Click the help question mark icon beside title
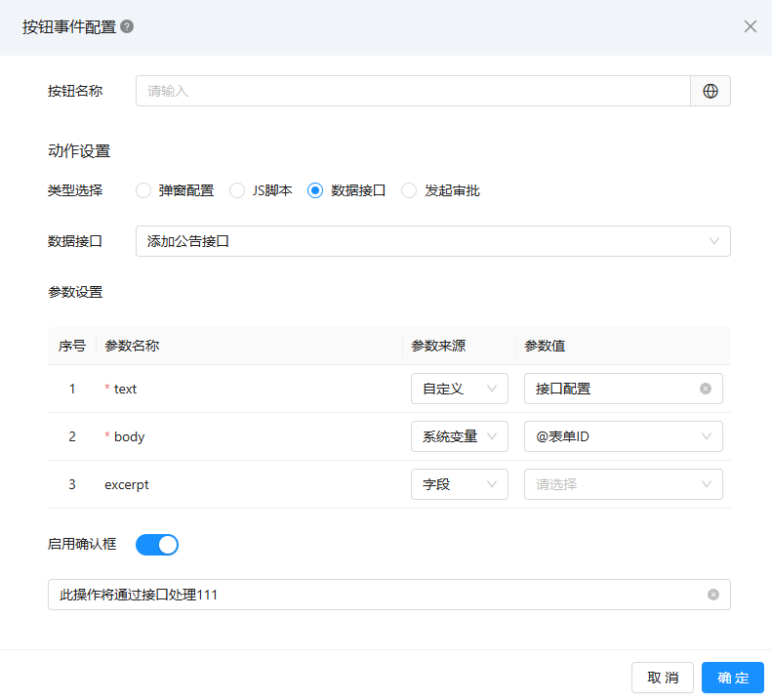 click(127, 27)
